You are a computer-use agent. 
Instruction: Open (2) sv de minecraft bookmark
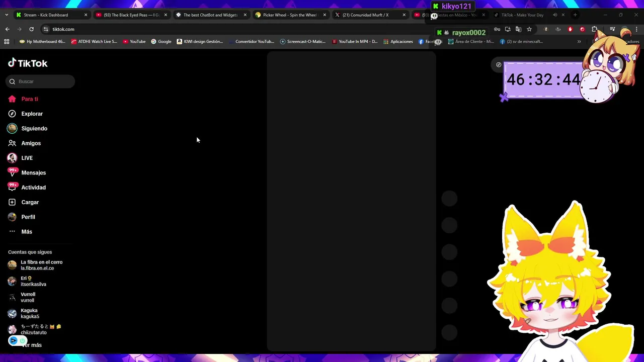coord(522,42)
